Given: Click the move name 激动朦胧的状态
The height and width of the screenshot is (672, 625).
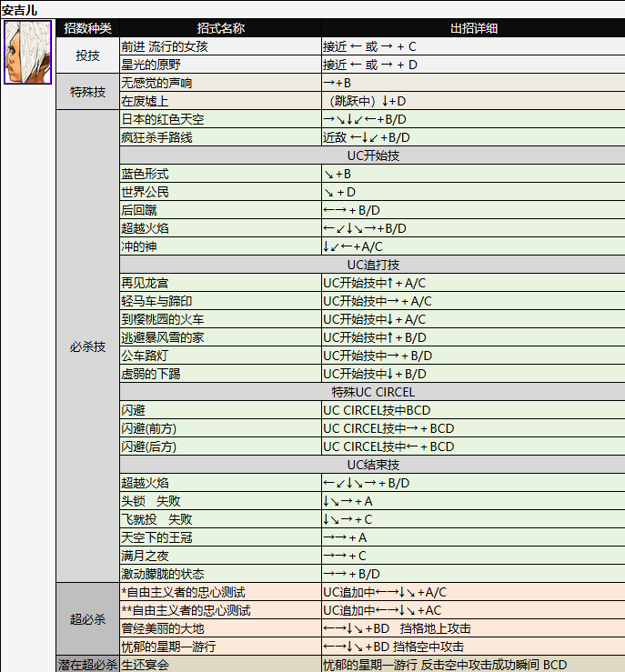Looking at the screenshot, I should [x=163, y=574].
